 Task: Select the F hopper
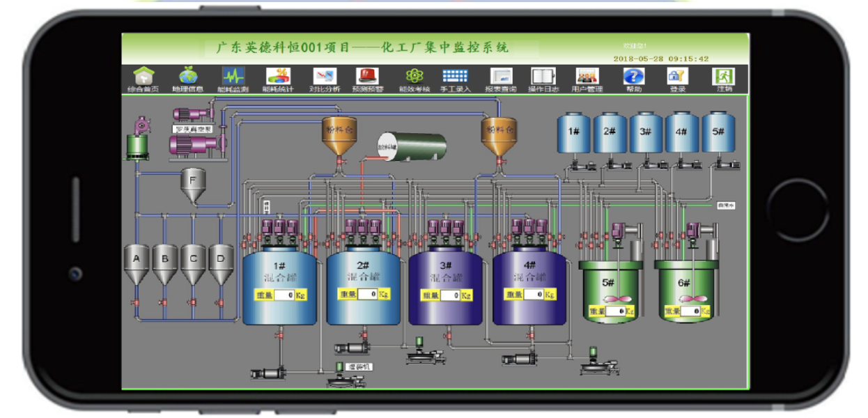(194, 186)
